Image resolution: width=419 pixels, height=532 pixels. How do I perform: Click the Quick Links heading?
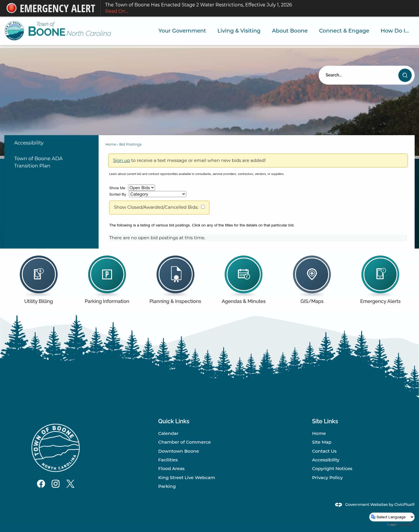pyautogui.click(x=174, y=421)
